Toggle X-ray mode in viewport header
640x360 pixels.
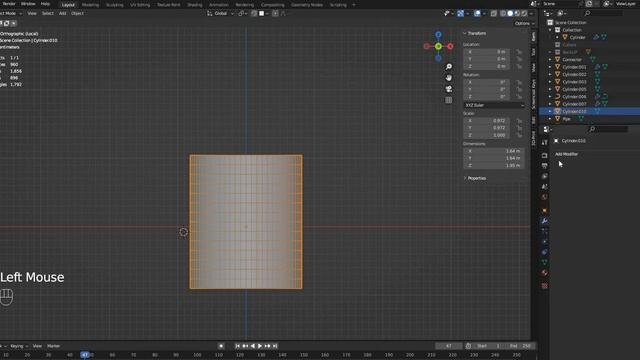[x=493, y=13]
